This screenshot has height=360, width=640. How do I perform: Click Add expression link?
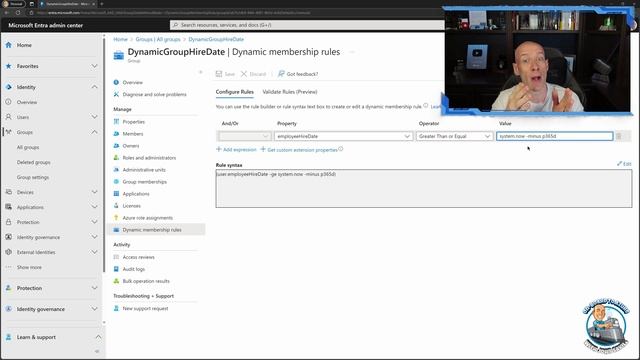point(236,150)
